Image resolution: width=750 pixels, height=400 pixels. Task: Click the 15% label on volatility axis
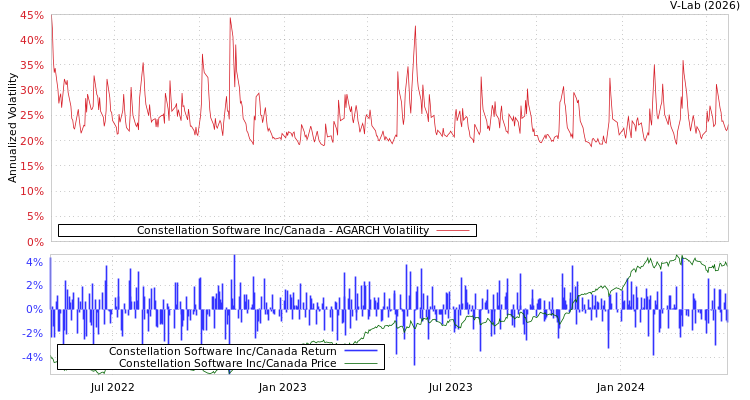(32, 166)
